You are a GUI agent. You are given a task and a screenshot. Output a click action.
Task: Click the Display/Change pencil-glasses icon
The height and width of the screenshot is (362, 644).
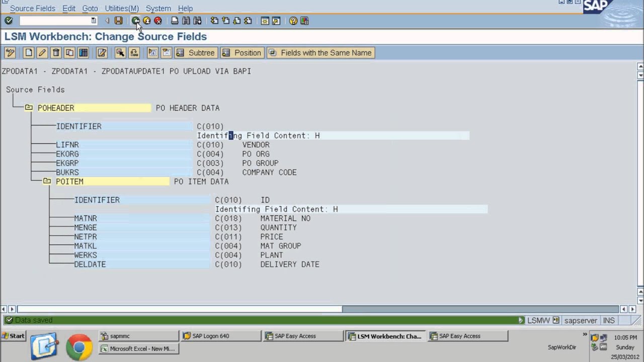[x=10, y=53]
